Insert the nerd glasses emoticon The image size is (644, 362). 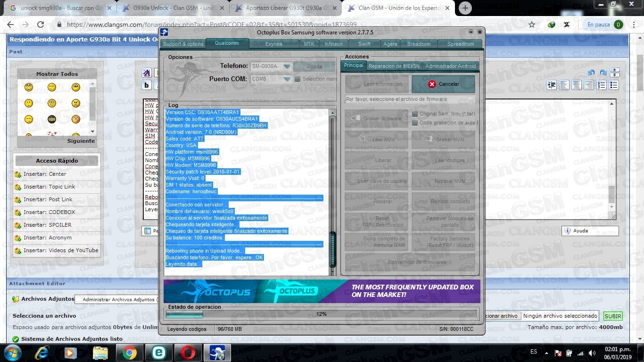52,119
